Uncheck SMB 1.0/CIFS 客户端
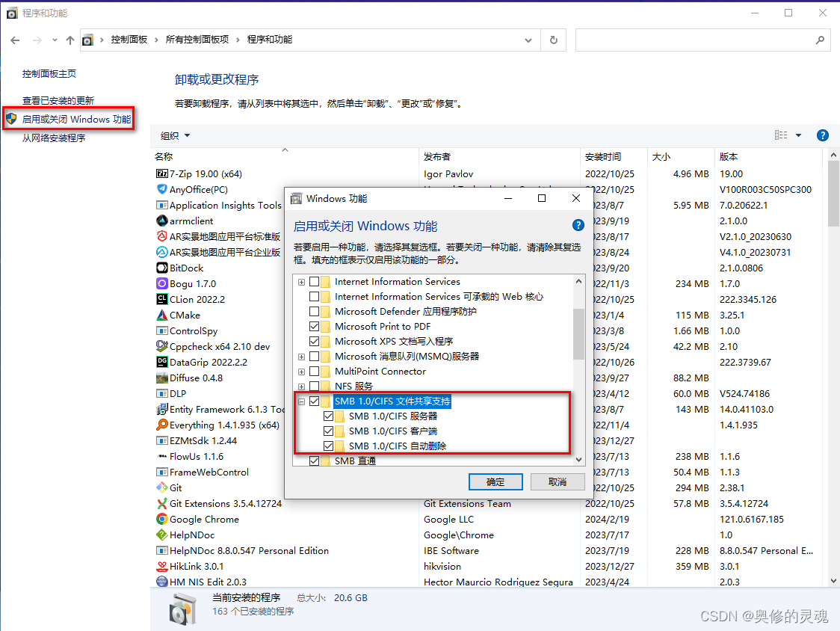The width and height of the screenshot is (840, 631). tap(328, 431)
